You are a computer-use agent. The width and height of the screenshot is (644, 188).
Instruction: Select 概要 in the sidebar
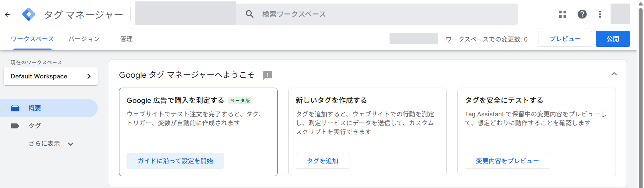click(49, 108)
